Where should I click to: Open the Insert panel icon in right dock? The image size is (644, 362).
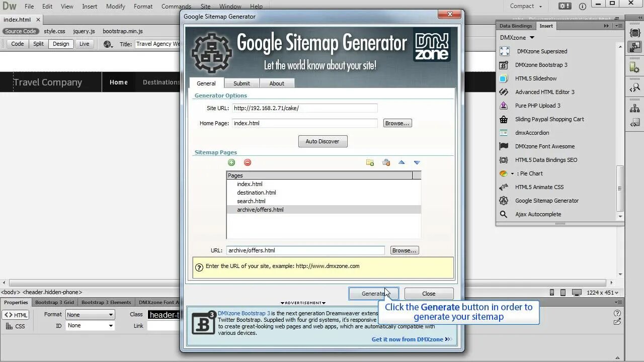tap(634, 47)
